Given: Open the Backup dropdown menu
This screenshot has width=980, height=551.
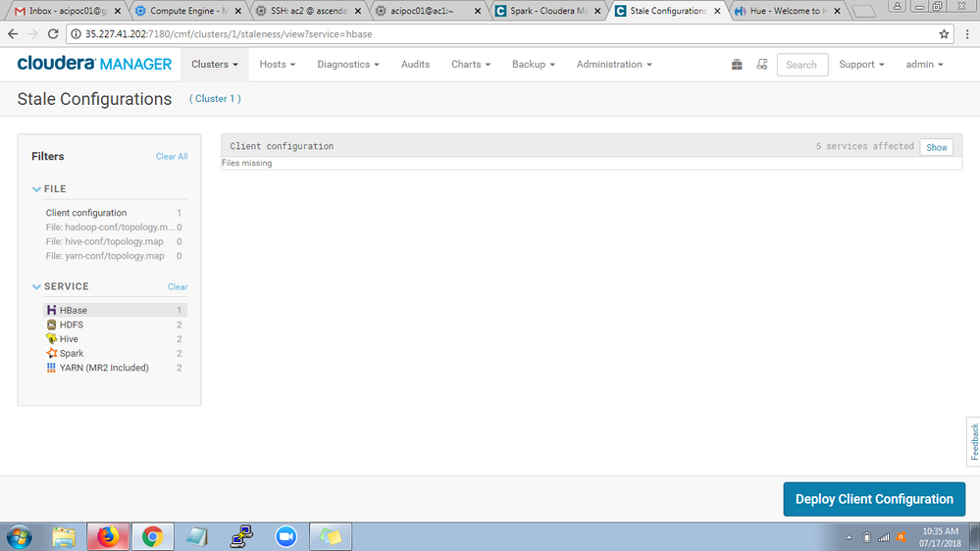Looking at the screenshot, I should click(533, 65).
